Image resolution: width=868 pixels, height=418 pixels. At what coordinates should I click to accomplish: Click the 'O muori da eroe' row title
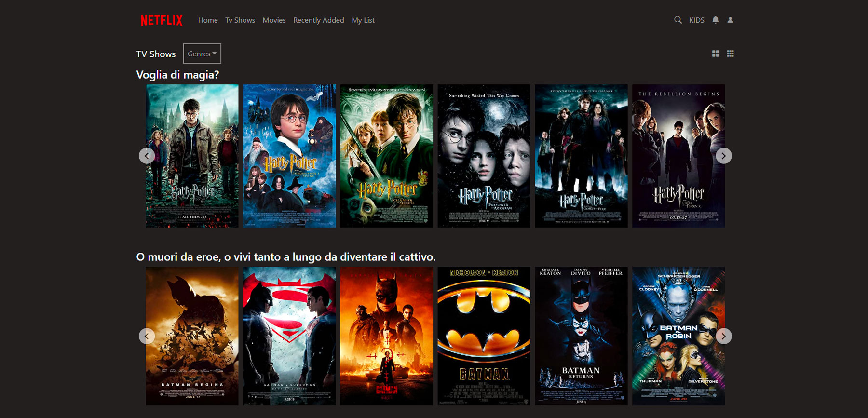point(286,257)
